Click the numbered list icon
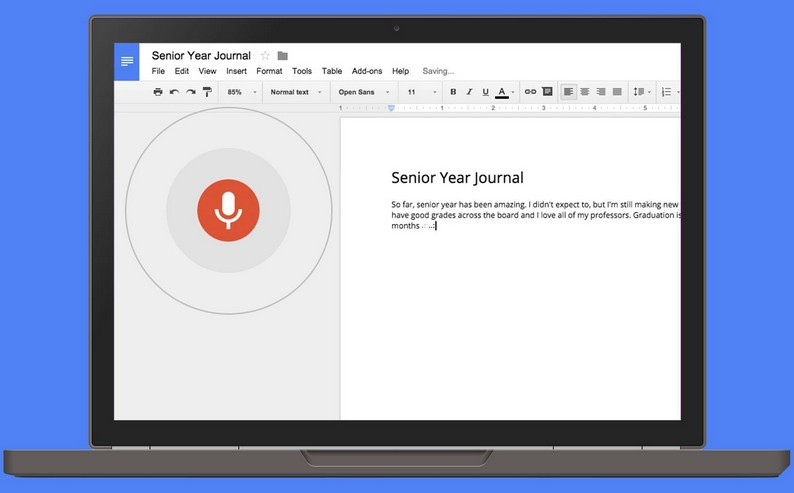 (666, 92)
